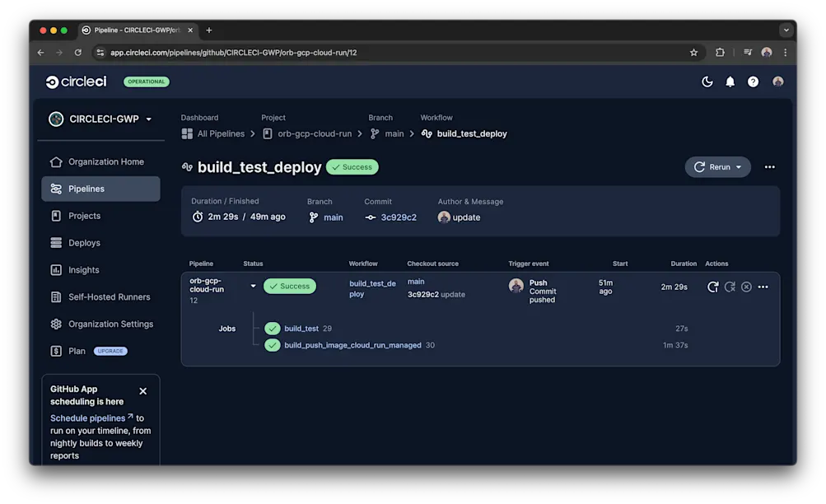Expand the CIRCLECI-GWP organization dropdown
Screen dimensions: 826x504
click(100, 119)
